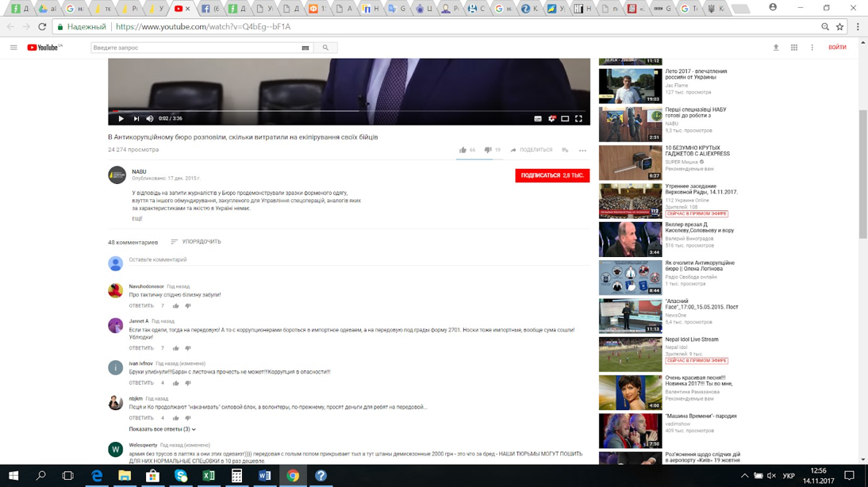Viewport: 868px width, 487px height.
Task: Switch to theater mode
Action: click(x=565, y=119)
